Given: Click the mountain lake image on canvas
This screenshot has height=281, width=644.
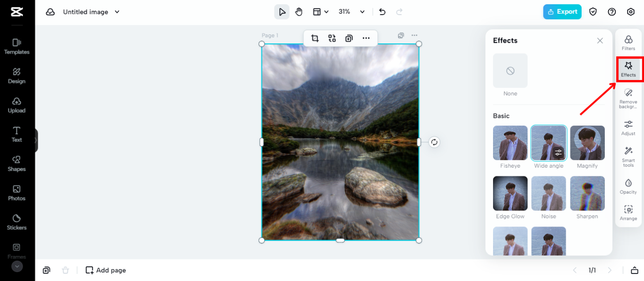Looking at the screenshot, I should click(x=340, y=142).
